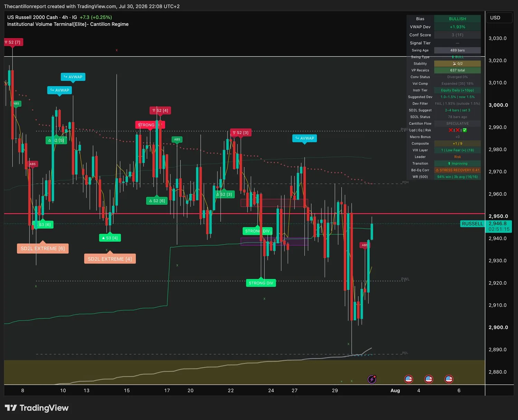The image size is (518, 420).
Task: Click the Cantillon Flow SPECULATIVE value
Action: [457, 124]
